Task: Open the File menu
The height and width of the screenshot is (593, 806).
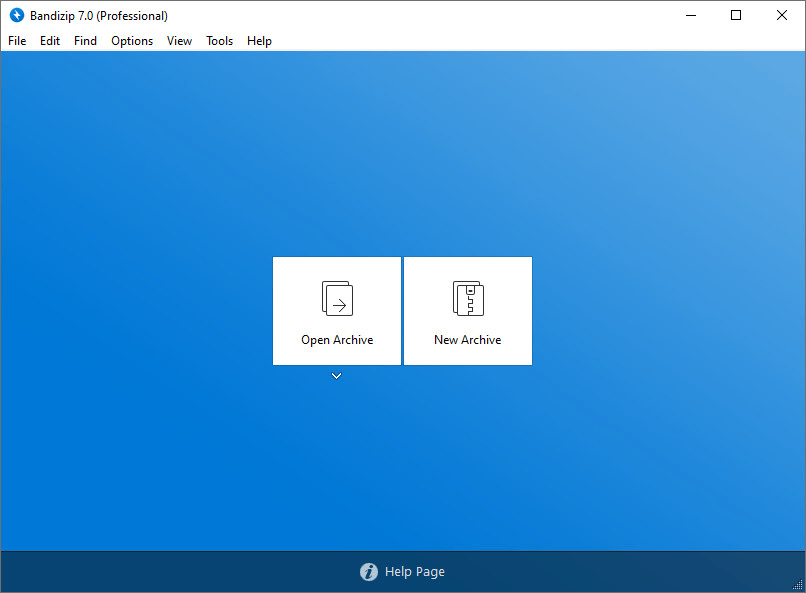Action: point(17,41)
